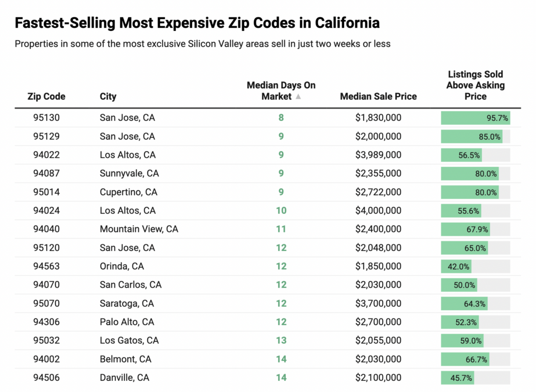Image resolution: width=536 pixels, height=392 pixels.
Task: Click zip code 94306 for Palo Alto
Action: click(x=46, y=322)
